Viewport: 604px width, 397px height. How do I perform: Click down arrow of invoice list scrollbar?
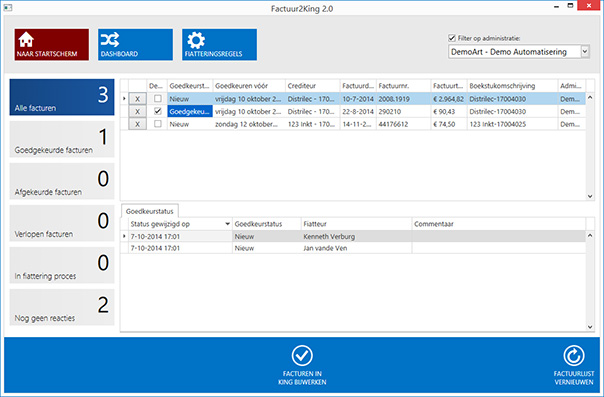point(590,196)
